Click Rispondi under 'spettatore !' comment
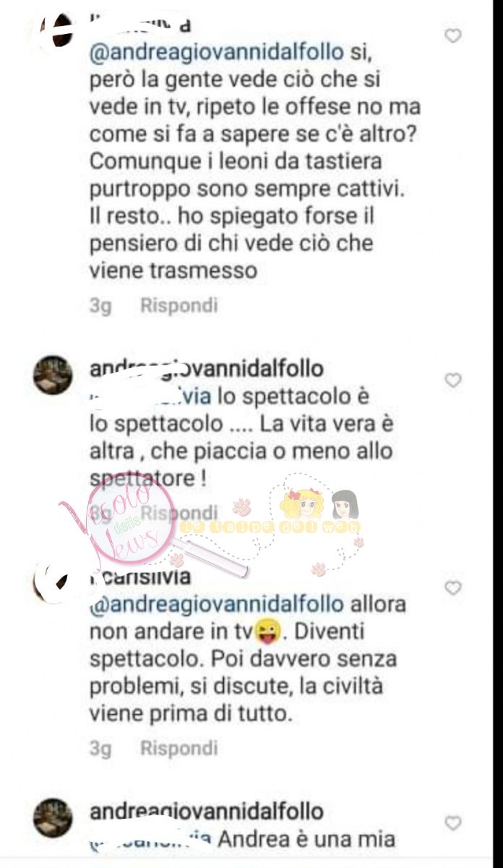The image size is (503, 868). click(179, 513)
